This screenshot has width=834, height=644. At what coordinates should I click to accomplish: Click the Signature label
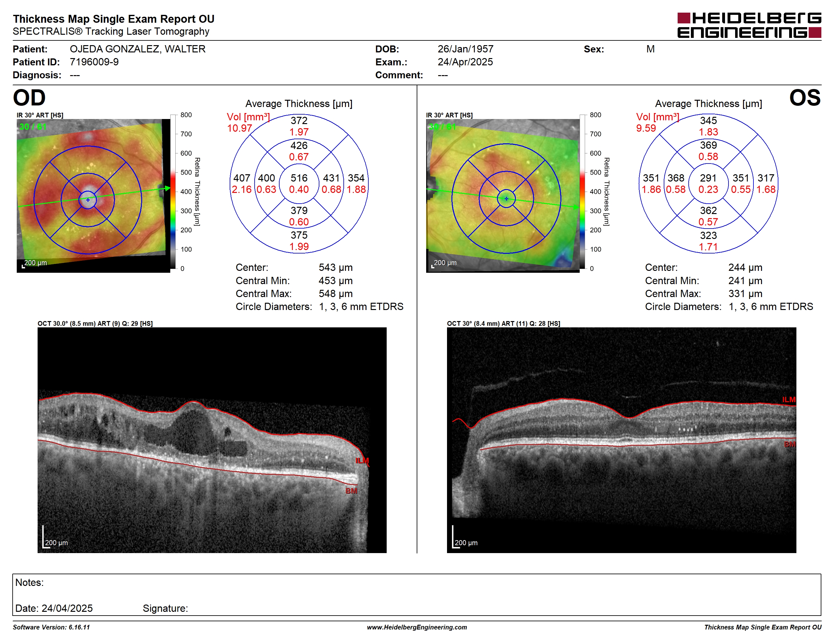tap(165, 608)
